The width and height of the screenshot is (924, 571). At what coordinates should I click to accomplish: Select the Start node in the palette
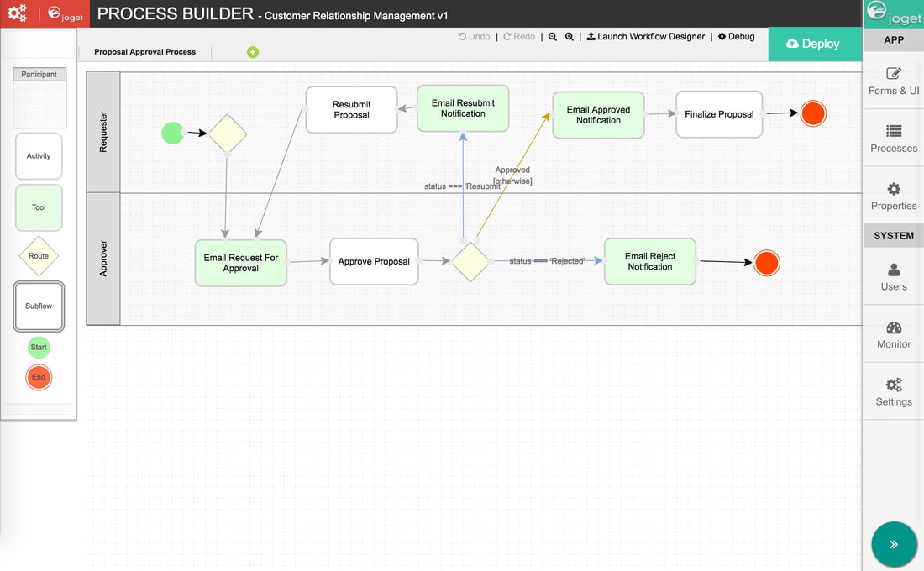click(39, 347)
